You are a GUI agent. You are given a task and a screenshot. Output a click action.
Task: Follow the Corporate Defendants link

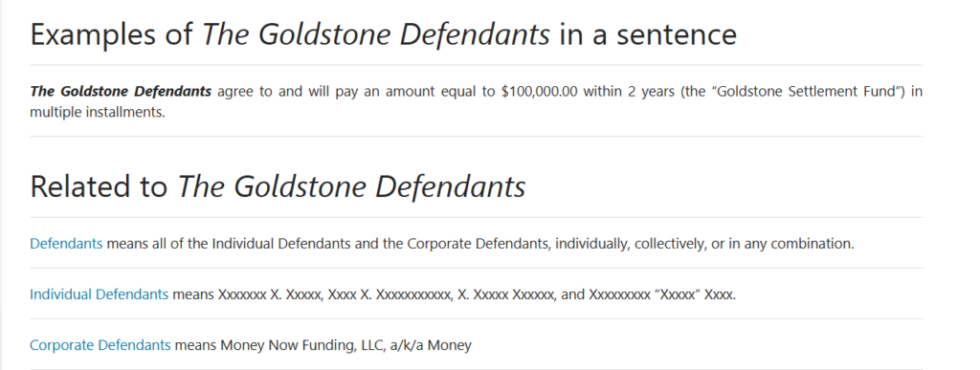tap(100, 344)
